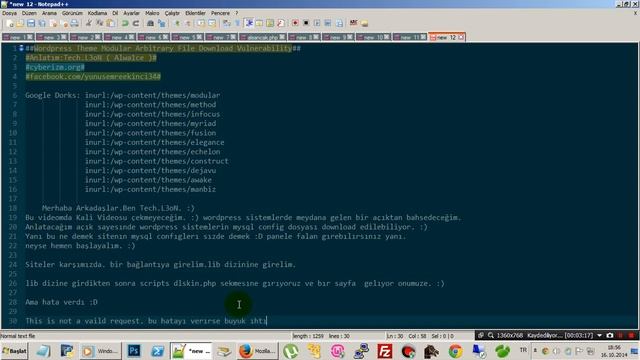Screen dimensions: 640x360
Task: Open the Dil menu
Action: (115, 13)
